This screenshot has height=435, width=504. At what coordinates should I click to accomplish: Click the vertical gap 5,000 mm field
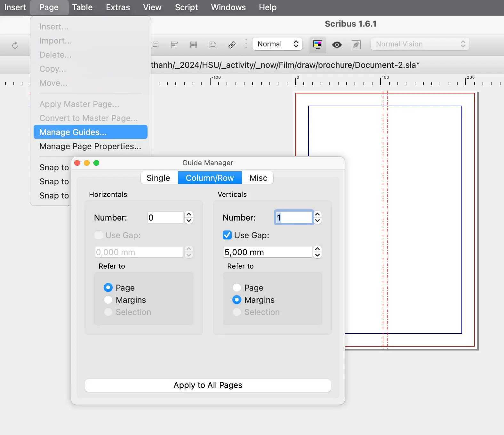pos(267,252)
